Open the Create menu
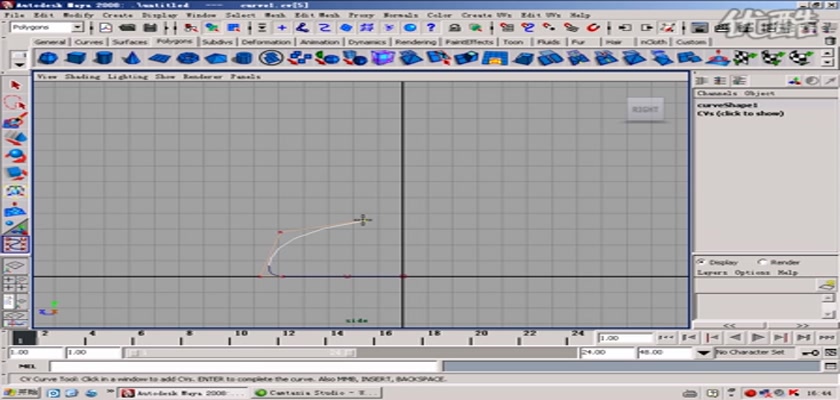 117,15
